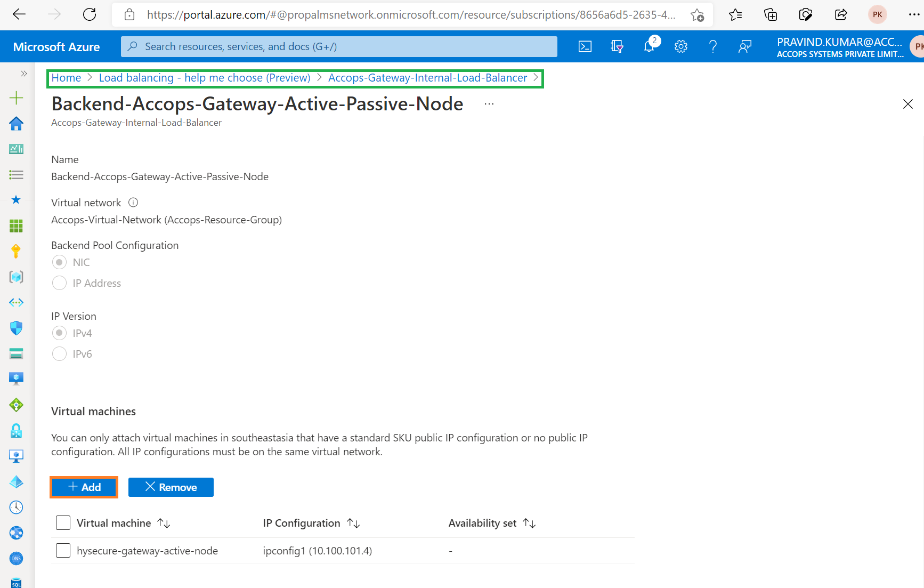This screenshot has width=924, height=588.
Task: Select the NIC backend pool radio button
Action: coord(59,262)
